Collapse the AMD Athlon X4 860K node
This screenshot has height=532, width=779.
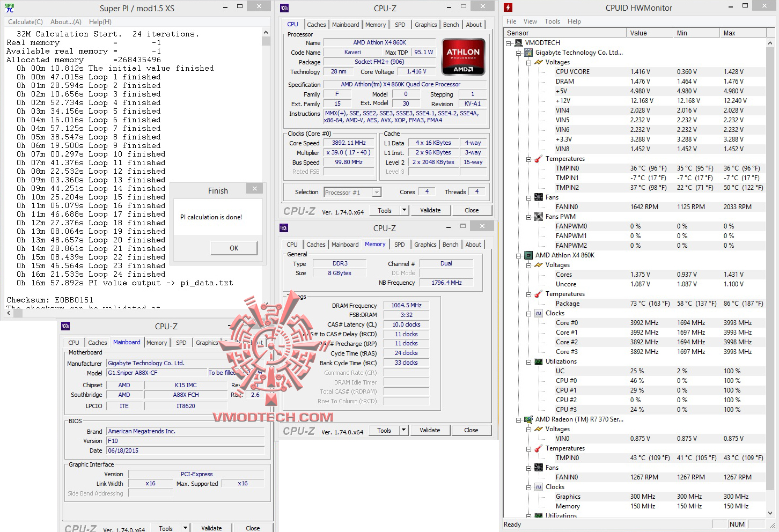tap(518, 255)
